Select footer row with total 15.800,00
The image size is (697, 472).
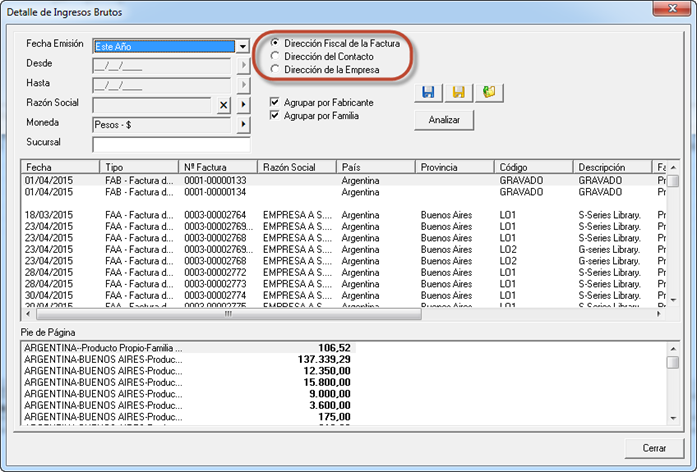[188, 383]
